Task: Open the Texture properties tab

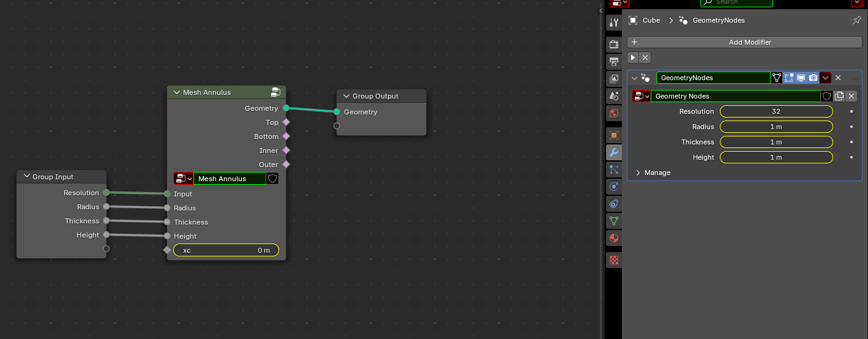Action: coord(614,259)
